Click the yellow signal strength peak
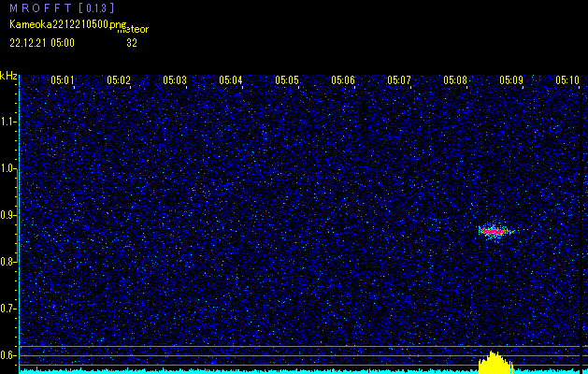 (495, 363)
